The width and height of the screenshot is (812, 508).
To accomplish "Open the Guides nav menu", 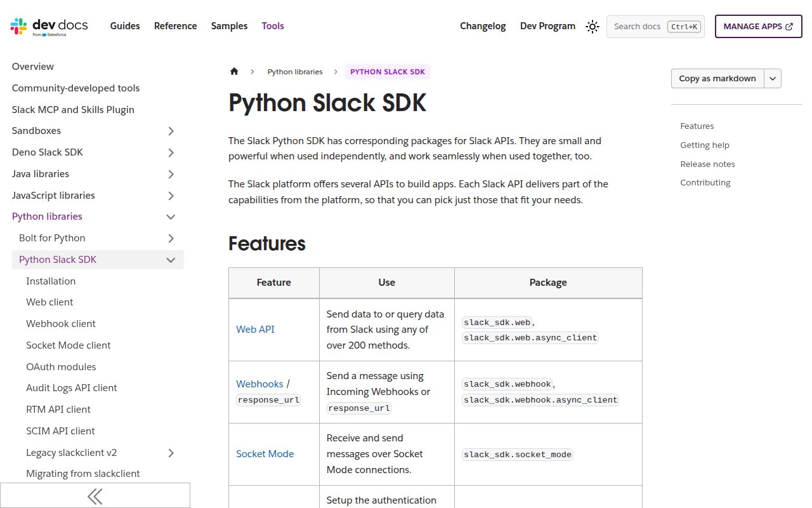I will tap(125, 26).
